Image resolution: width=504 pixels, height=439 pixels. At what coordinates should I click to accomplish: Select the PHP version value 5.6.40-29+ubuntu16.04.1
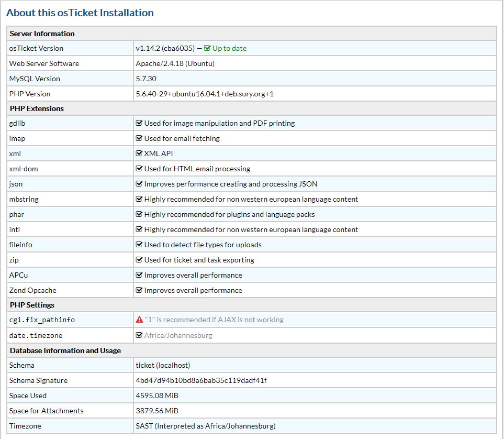point(205,94)
